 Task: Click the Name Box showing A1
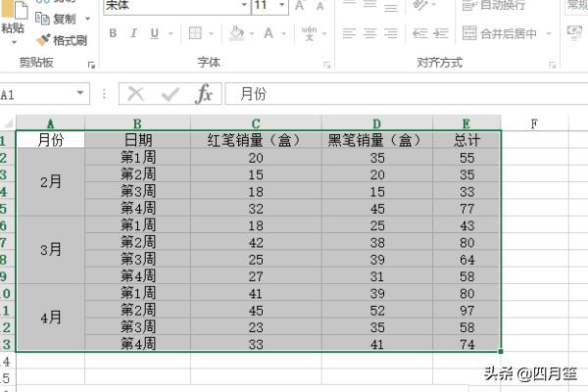click(x=37, y=94)
